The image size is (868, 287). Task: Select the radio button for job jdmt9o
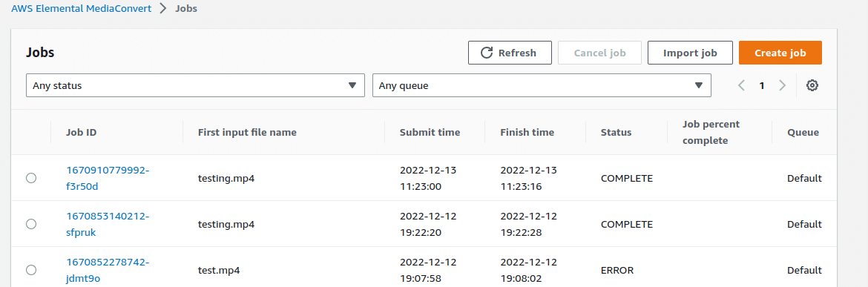tap(32, 270)
